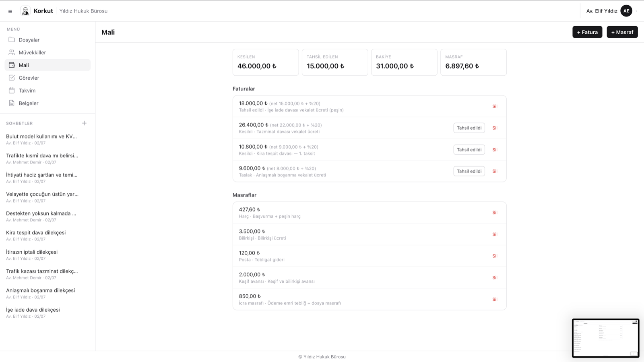Screen dimensions: 644x362
Task: Open Takvim via its calendar icon
Action: pyautogui.click(x=12, y=91)
